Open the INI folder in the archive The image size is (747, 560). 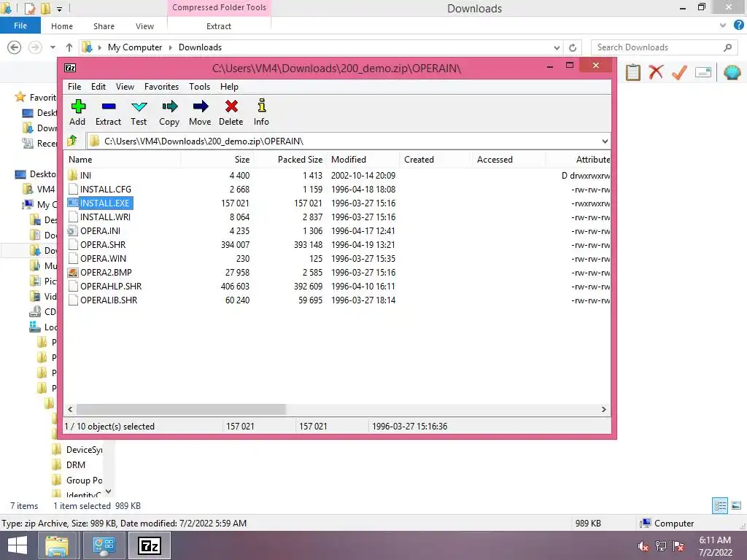pos(85,175)
